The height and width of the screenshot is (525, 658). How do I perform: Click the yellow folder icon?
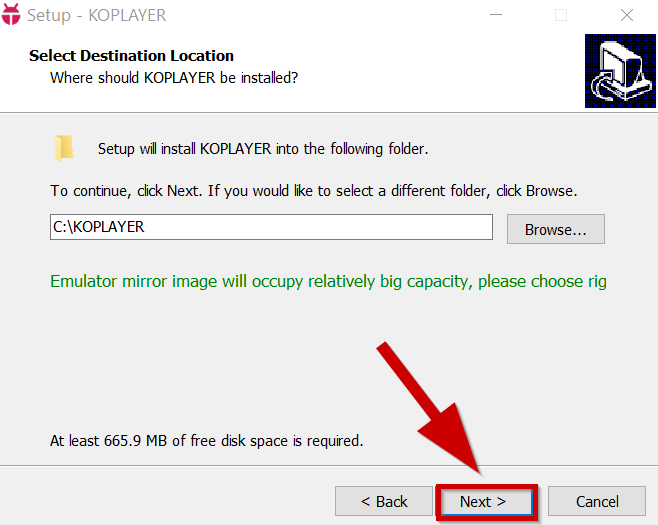click(x=64, y=148)
